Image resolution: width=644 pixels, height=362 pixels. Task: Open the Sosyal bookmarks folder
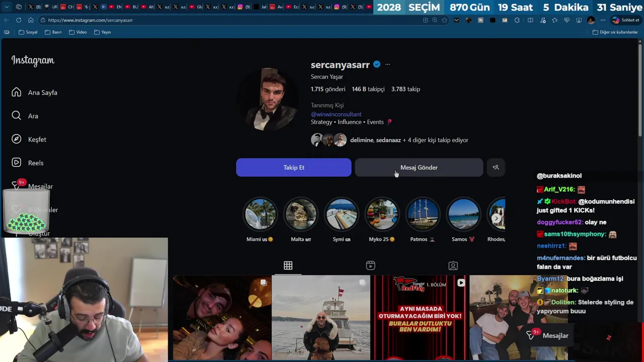tap(28, 32)
